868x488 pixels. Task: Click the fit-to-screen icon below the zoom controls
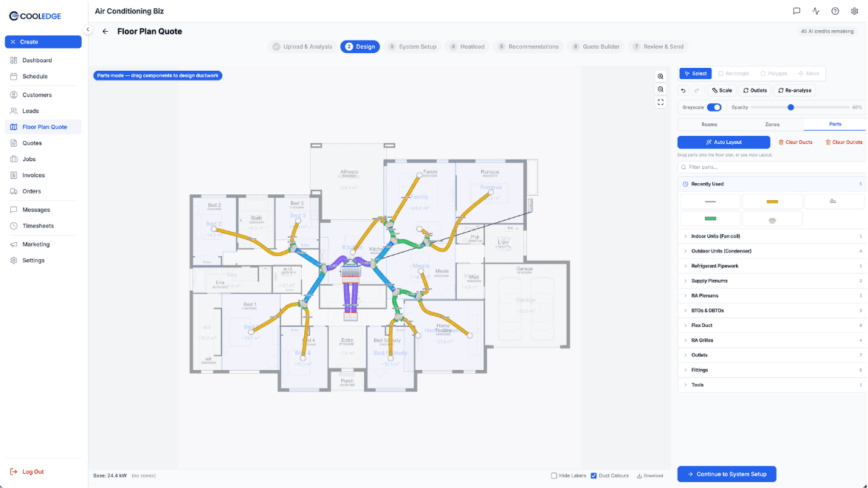pyautogui.click(x=660, y=102)
